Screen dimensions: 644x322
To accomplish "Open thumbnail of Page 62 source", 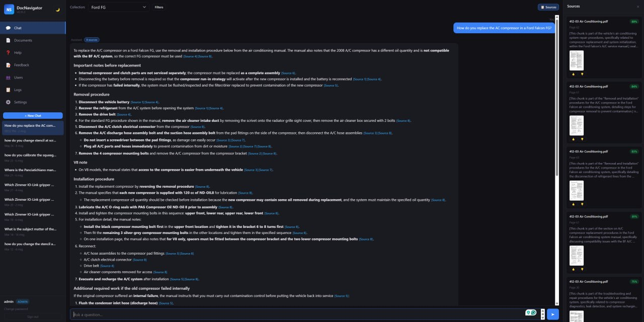I will 577,60.
